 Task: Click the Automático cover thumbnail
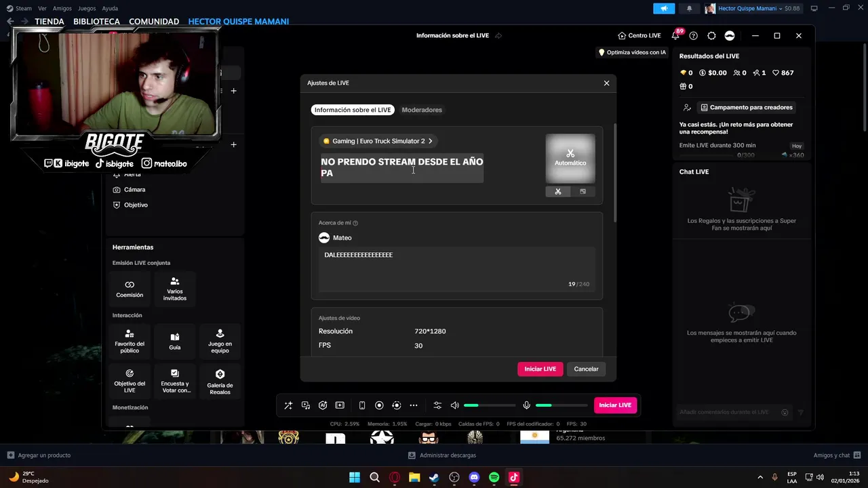pos(570,158)
